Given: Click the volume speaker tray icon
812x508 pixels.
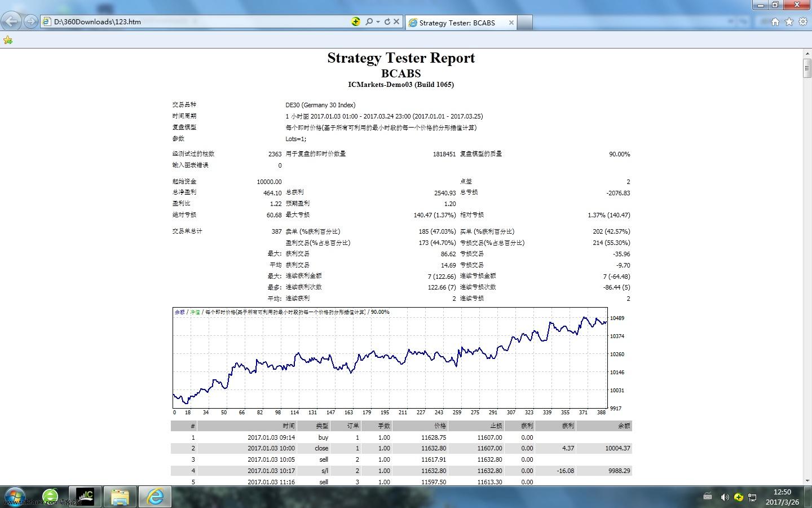Looking at the screenshot, I should pyautogui.click(x=725, y=497).
